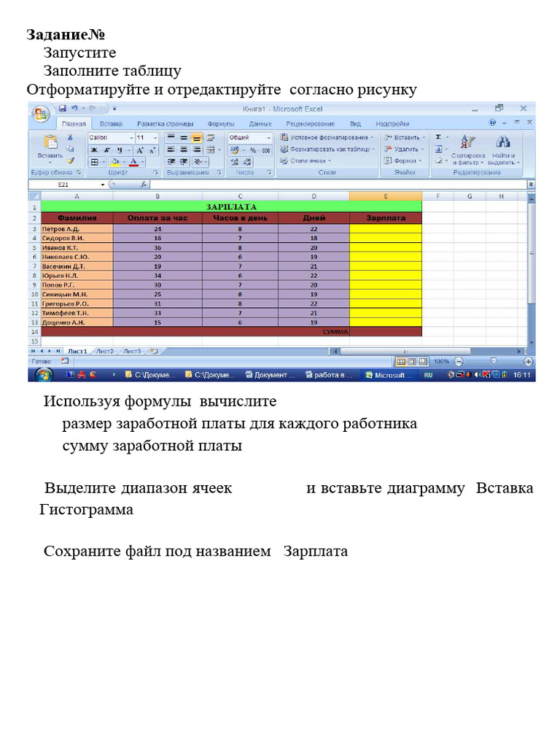
Task: Open Сортировка и фильтр button
Action: (468, 149)
